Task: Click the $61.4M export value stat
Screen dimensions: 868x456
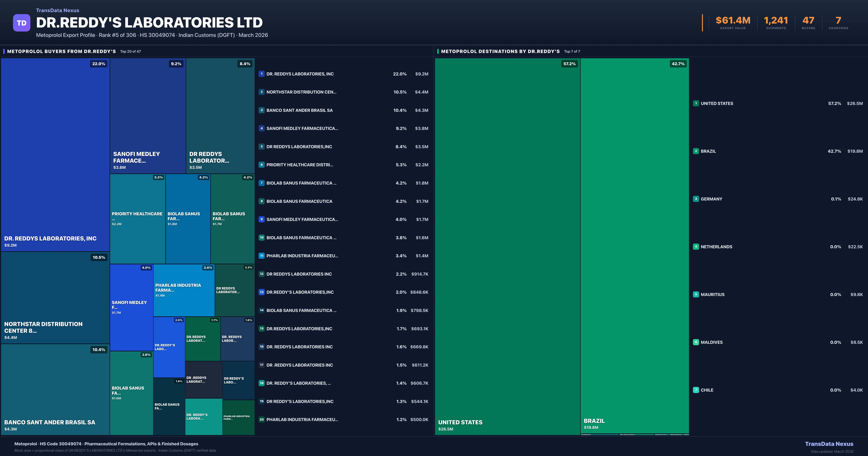Action: point(733,23)
